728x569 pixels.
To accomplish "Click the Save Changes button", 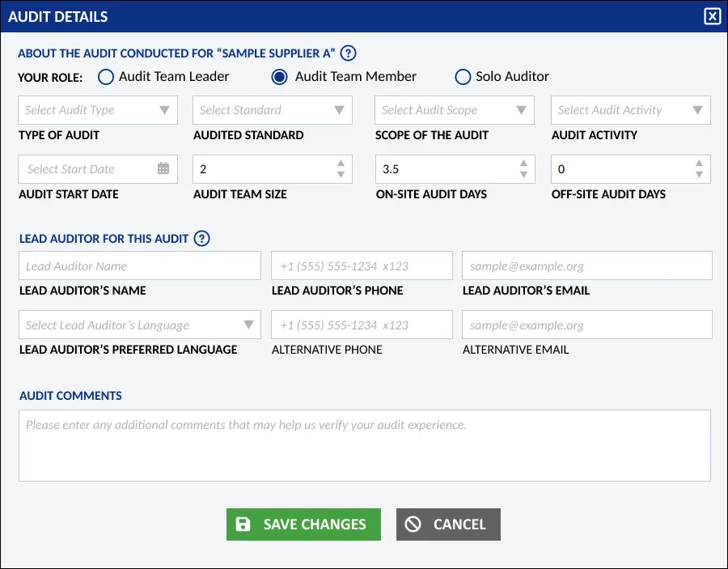I will click(303, 524).
